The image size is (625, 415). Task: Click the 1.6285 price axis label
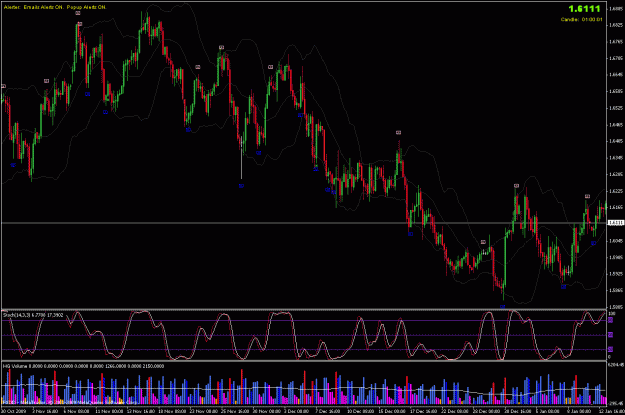pos(616,174)
